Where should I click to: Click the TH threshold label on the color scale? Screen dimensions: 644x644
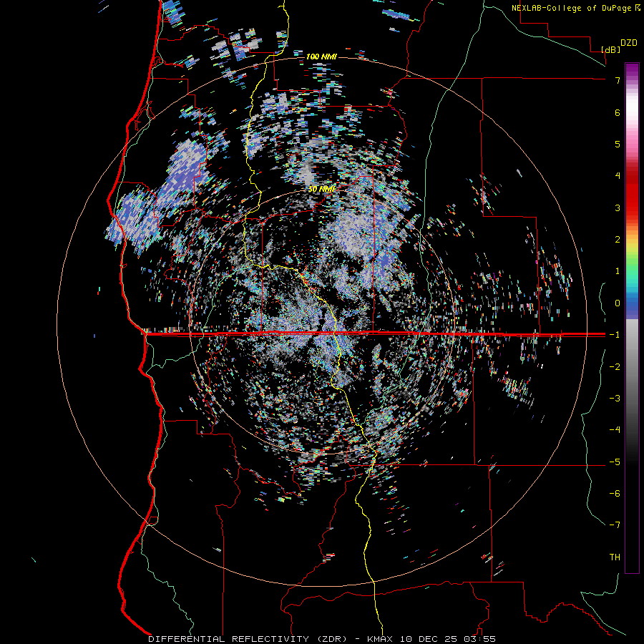click(615, 557)
